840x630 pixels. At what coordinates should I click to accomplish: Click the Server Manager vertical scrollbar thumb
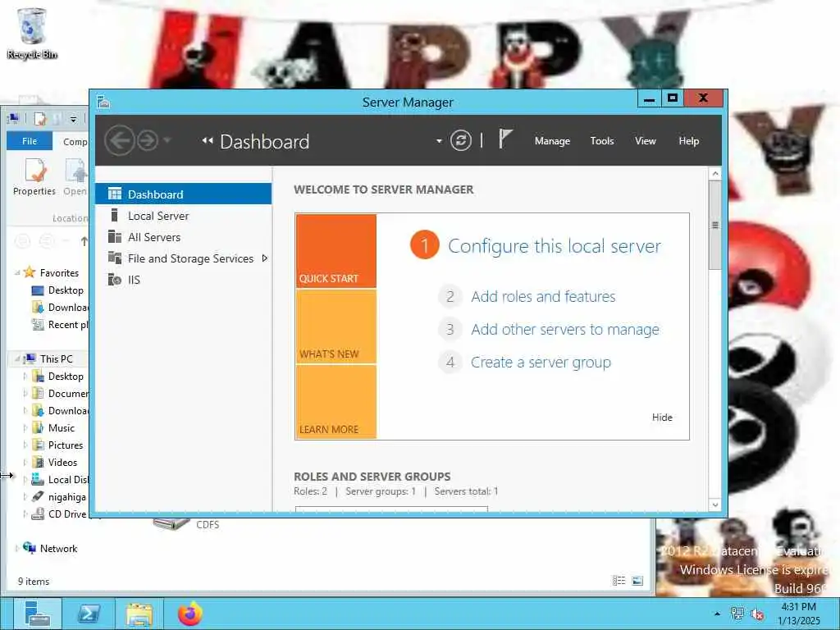(714, 225)
